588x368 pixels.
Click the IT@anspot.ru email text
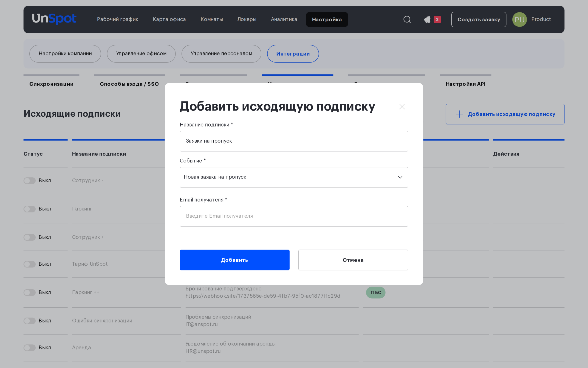click(x=201, y=325)
